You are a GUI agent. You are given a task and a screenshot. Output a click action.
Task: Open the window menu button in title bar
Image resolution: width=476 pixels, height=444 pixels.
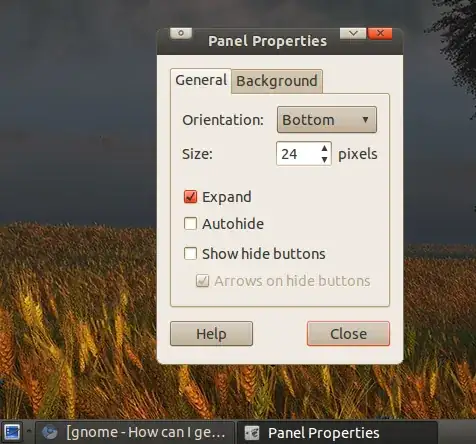pyautogui.click(x=181, y=33)
